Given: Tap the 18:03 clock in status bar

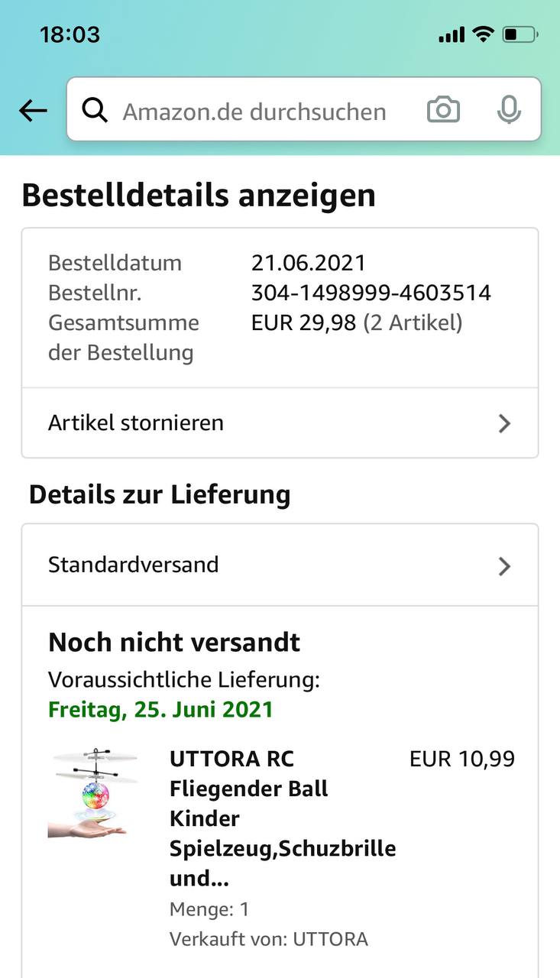Looking at the screenshot, I should coord(70,34).
